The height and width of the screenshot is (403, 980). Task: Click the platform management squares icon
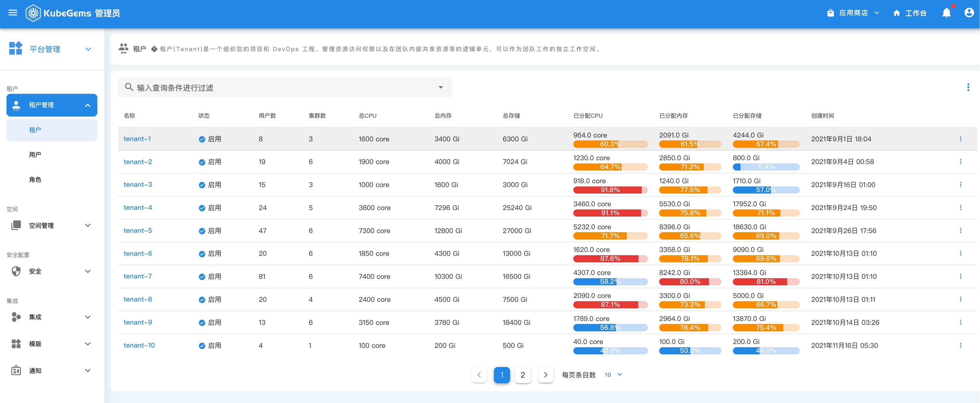tap(16, 49)
